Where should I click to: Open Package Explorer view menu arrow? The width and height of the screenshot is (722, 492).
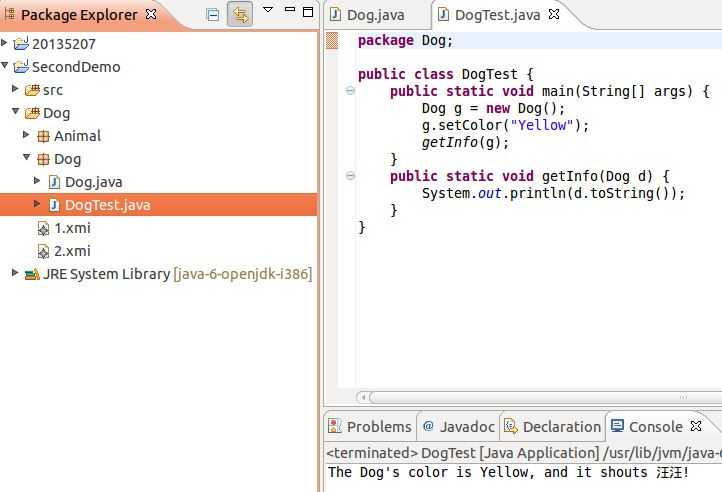coord(268,9)
